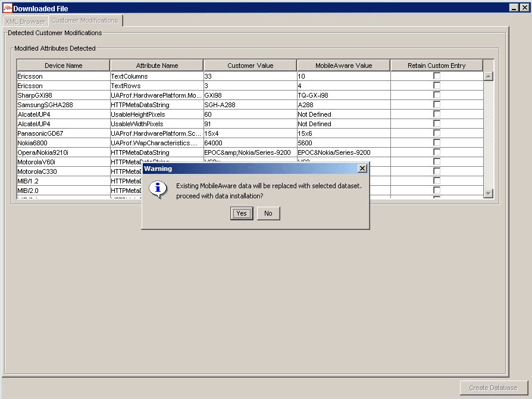This screenshot has width=532, height=399.
Task: Enable retain checkbox for UsableWidthPixels row
Action: 437,123
